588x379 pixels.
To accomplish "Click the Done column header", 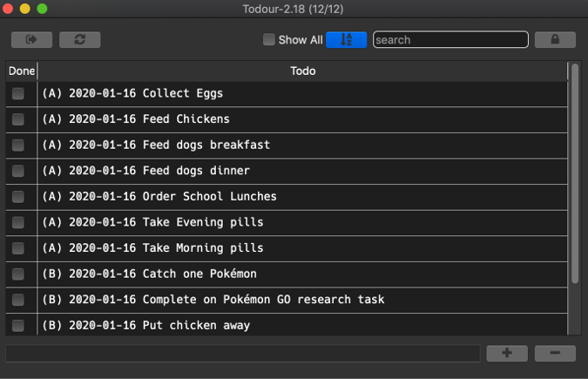I will [22, 71].
